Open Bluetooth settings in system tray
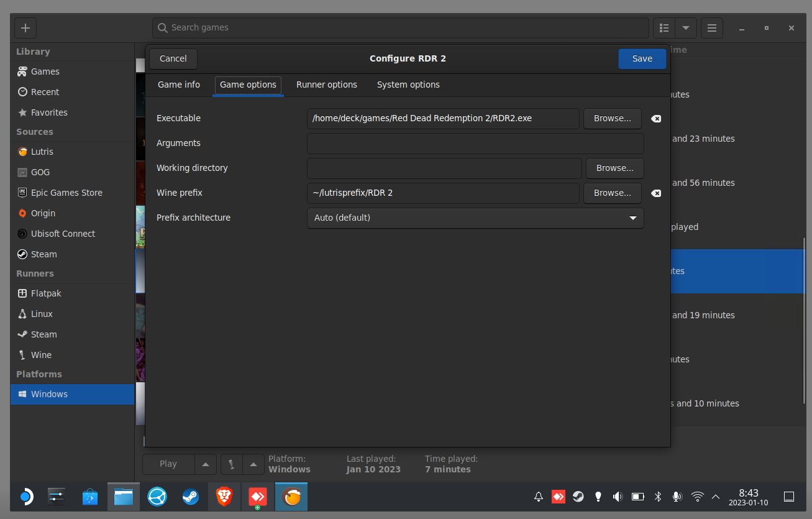This screenshot has height=519, width=812. [658, 497]
